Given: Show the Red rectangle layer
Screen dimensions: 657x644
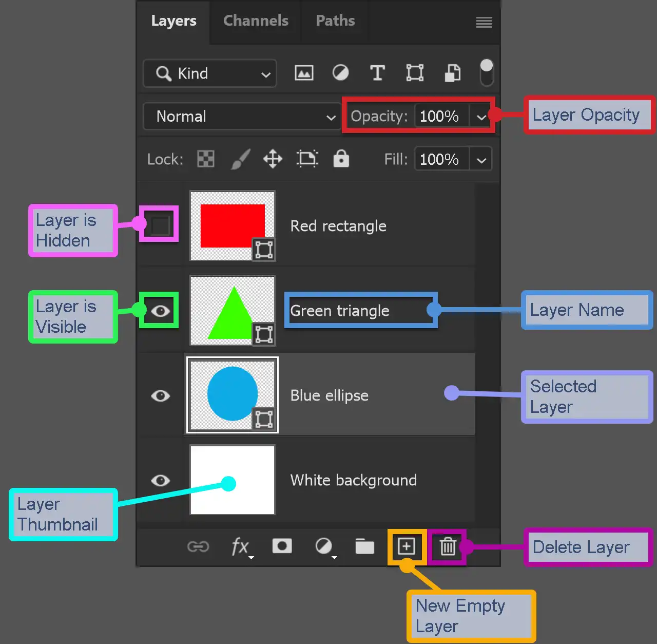Looking at the screenshot, I should click(x=159, y=225).
